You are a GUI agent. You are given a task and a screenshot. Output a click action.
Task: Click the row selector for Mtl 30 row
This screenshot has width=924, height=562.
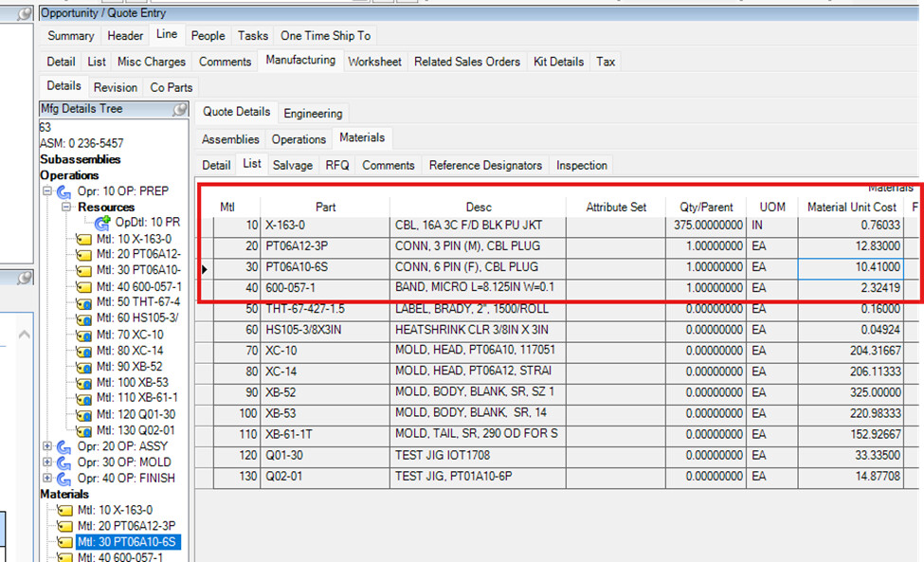[x=205, y=269]
